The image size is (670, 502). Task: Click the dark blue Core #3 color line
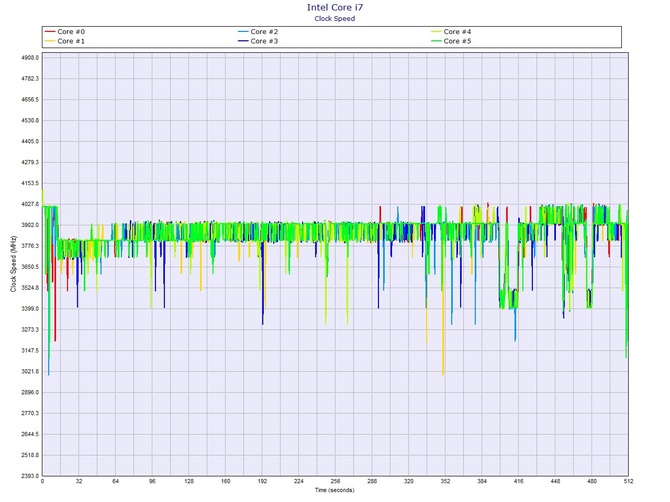tap(243, 41)
